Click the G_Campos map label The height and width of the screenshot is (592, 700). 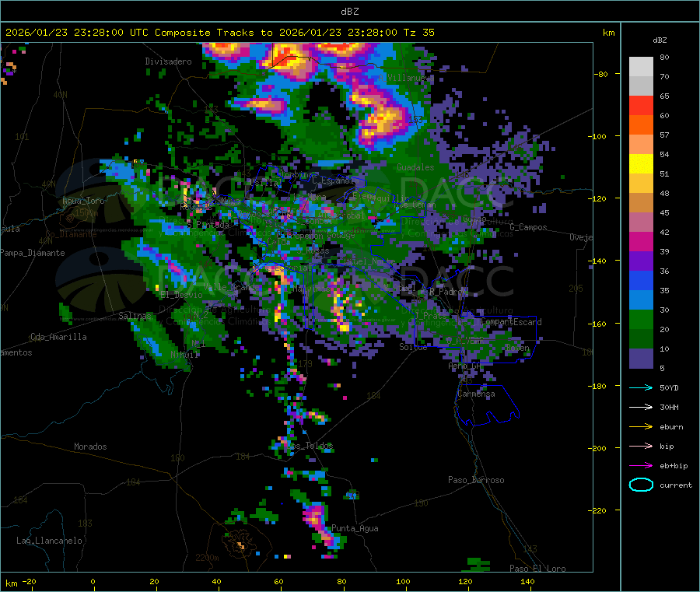pyautogui.click(x=528, y=227)
